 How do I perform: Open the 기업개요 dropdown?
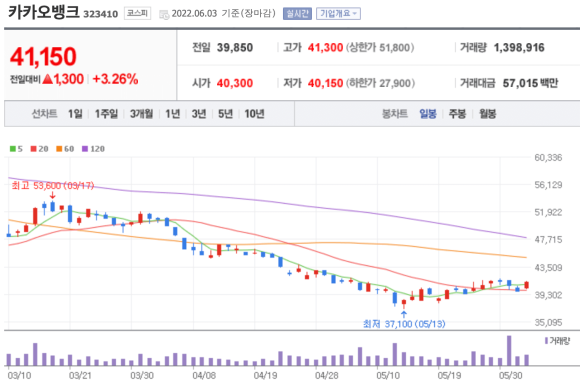click(x=338, y=14)
